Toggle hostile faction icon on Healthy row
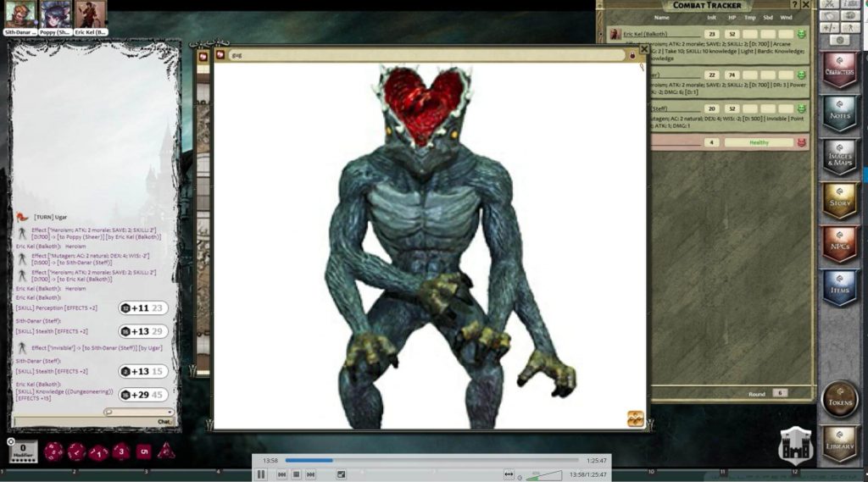This screenshot has height=482, width=868. [x=801, y=143]
